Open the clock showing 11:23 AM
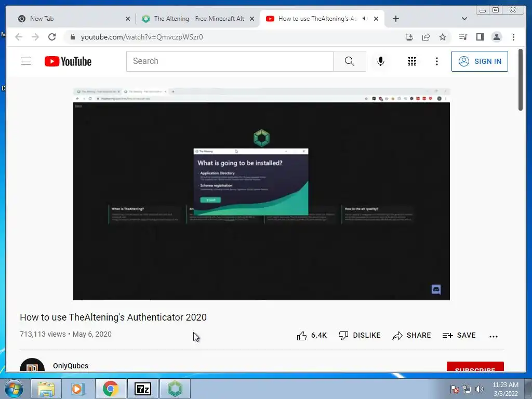The image size is (532, 399). tap(505, 389)
